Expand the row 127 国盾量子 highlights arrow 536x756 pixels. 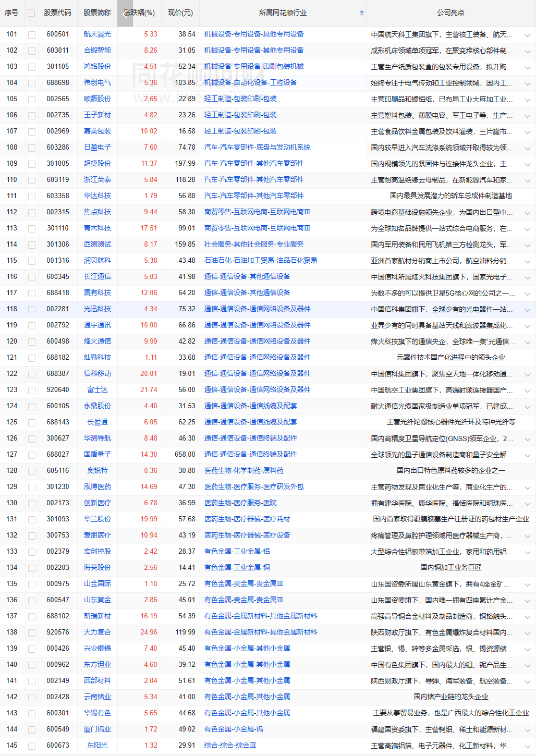coord(527,455)
